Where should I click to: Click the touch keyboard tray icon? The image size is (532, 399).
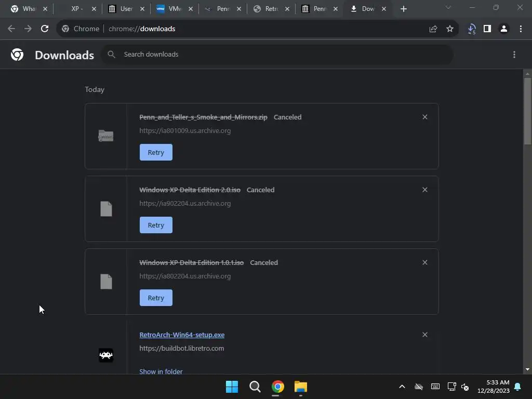point(435,387)
